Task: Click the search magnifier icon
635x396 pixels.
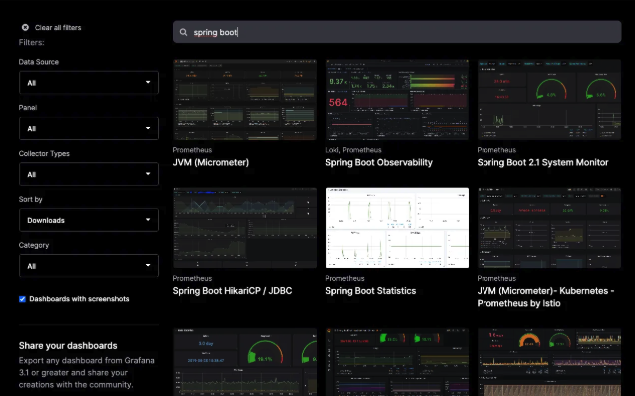Action: pos(183,32)
